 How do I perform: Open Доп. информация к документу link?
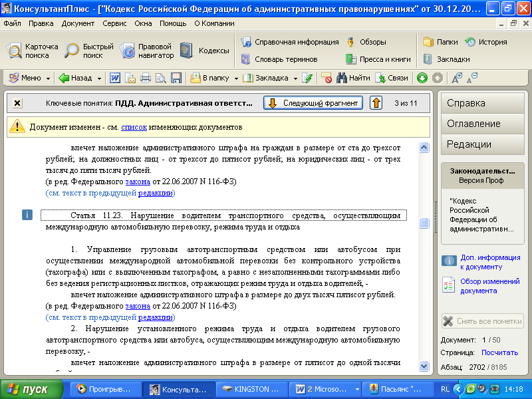(490, 262)
